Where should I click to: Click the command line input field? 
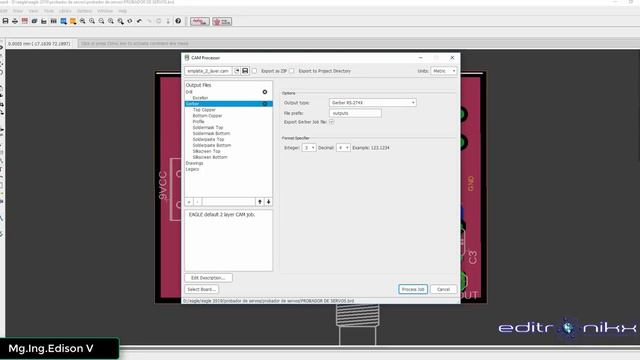[x=358, y=43]
